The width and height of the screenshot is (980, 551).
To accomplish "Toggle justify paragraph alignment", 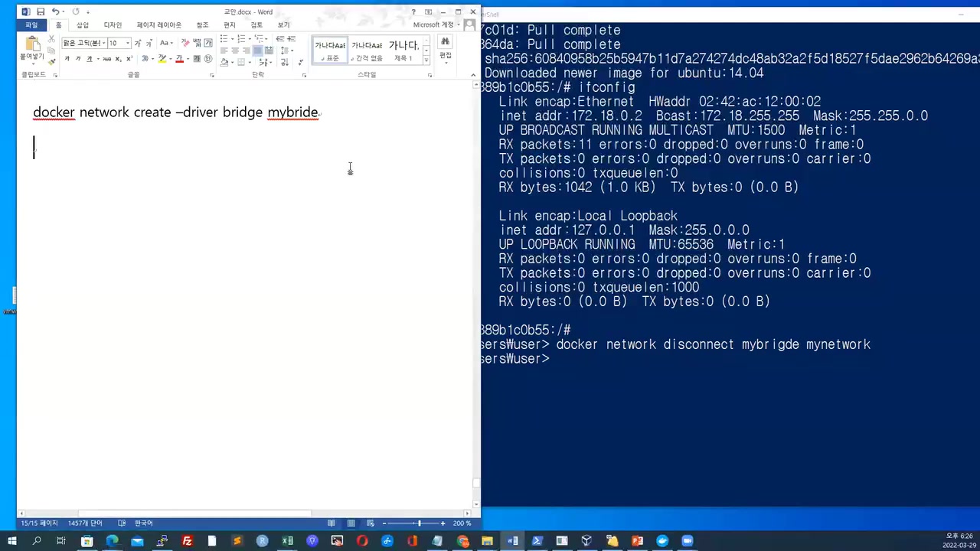I will click(257, 51).
